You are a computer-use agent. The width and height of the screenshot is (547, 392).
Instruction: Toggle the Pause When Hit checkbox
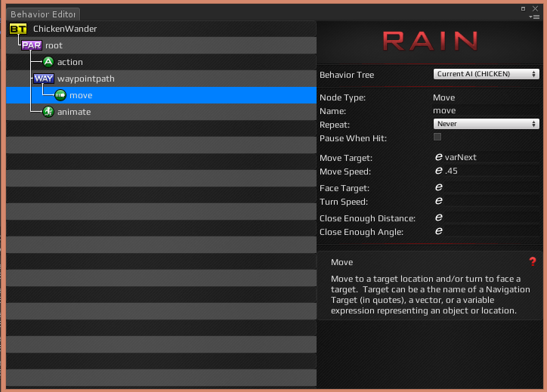click(x=437, y=137)
